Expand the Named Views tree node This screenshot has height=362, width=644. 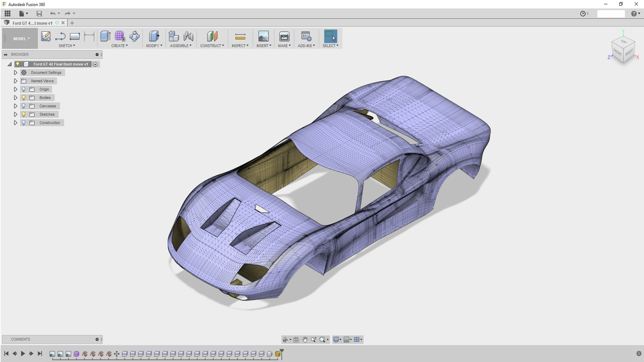point(15,81)
